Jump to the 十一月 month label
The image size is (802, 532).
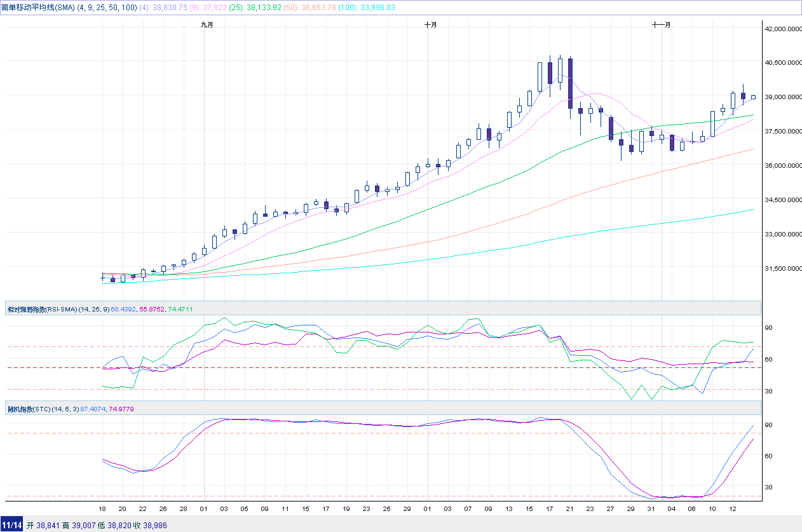[662, 25]
